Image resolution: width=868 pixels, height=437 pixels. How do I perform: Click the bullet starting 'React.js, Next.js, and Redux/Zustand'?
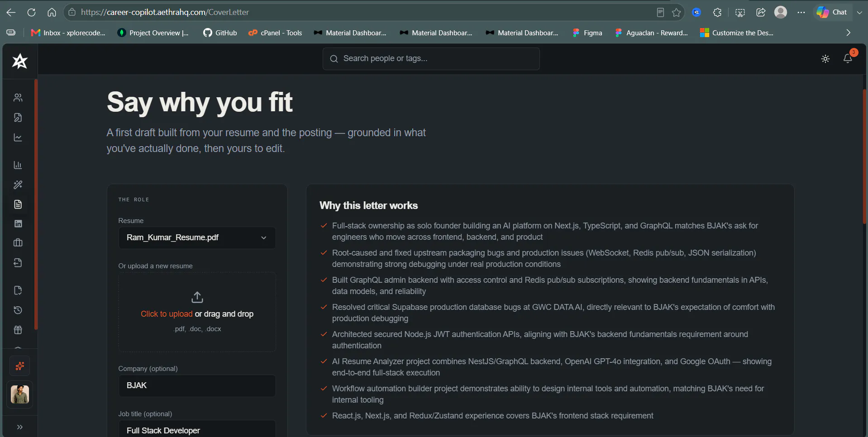[493, 416]
